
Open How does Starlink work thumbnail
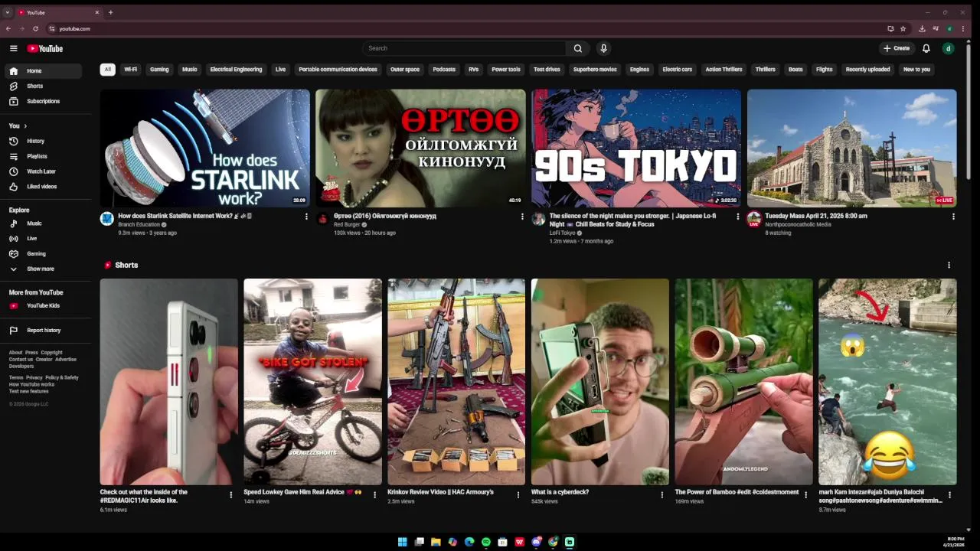click(x=205, y=148)
